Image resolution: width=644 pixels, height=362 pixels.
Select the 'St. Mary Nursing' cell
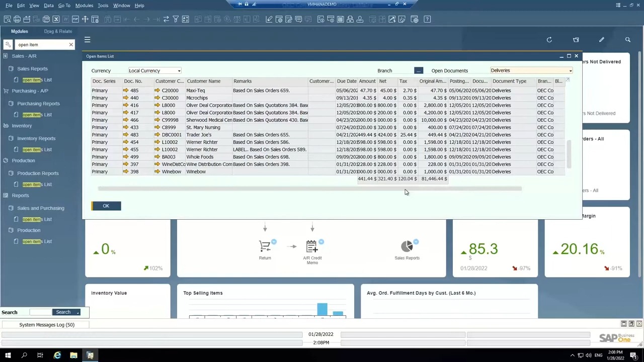click(x=208, y=128)
